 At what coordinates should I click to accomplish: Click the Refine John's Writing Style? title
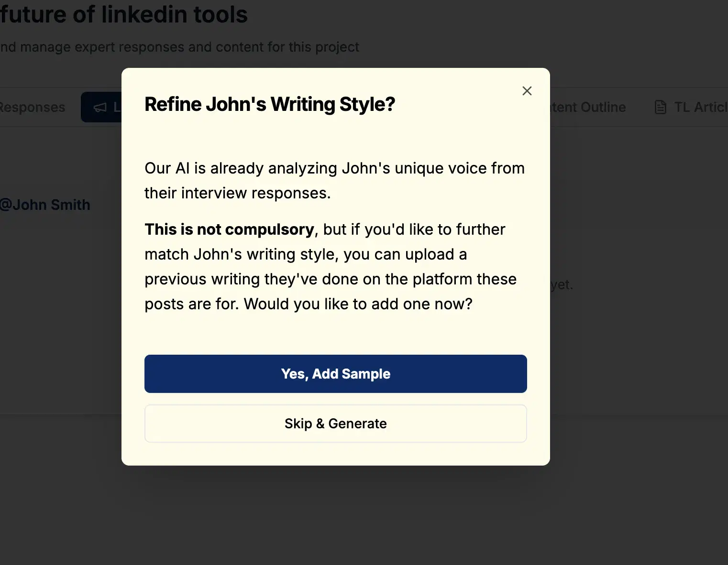pyautogui.click(x=270, y=104)
